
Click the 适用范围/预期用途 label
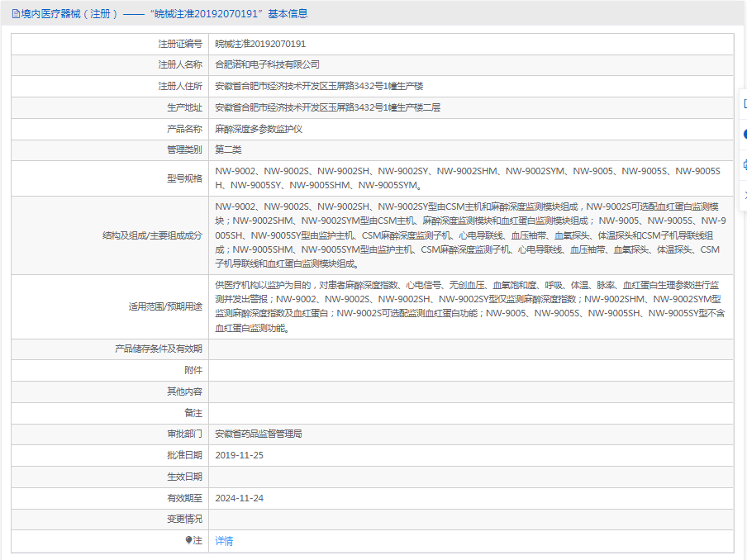click(x=165, y=306)
